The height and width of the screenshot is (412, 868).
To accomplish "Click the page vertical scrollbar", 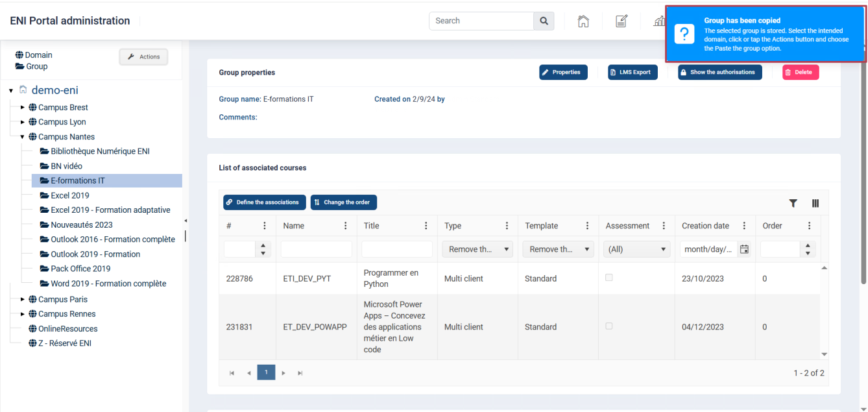I will click(x=863, y=172).
